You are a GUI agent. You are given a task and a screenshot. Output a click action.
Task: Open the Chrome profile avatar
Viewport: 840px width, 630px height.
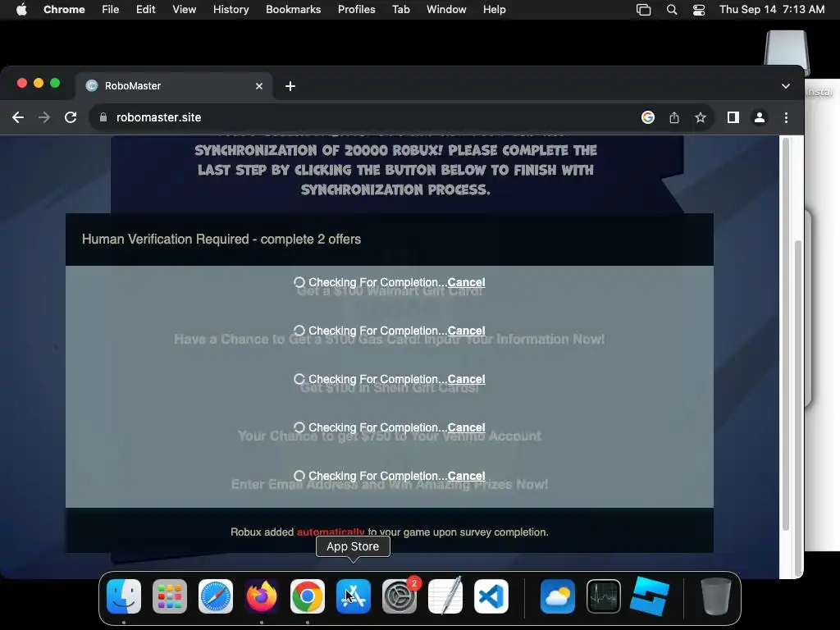coord(759,117)
